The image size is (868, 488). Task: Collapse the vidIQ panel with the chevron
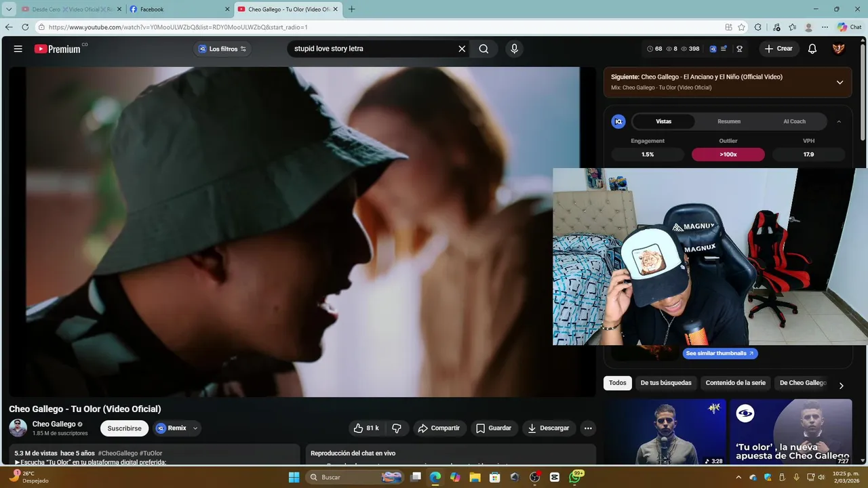coord(839,121)
